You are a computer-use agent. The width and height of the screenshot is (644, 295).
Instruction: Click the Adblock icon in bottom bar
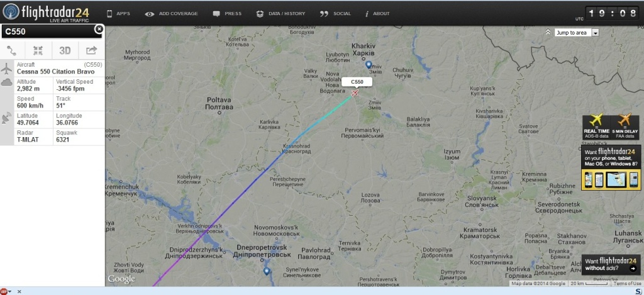pyautogui.click(x=4, y=291)
